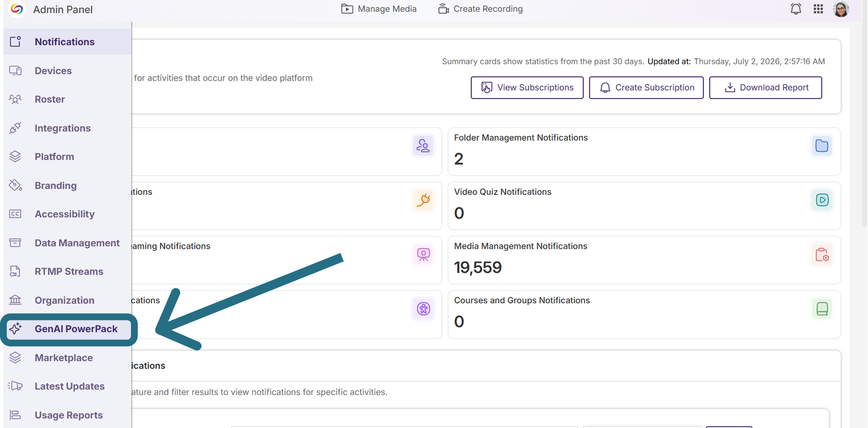
Task: Click Create Recording in the top bar
Action: coord(481,9)
